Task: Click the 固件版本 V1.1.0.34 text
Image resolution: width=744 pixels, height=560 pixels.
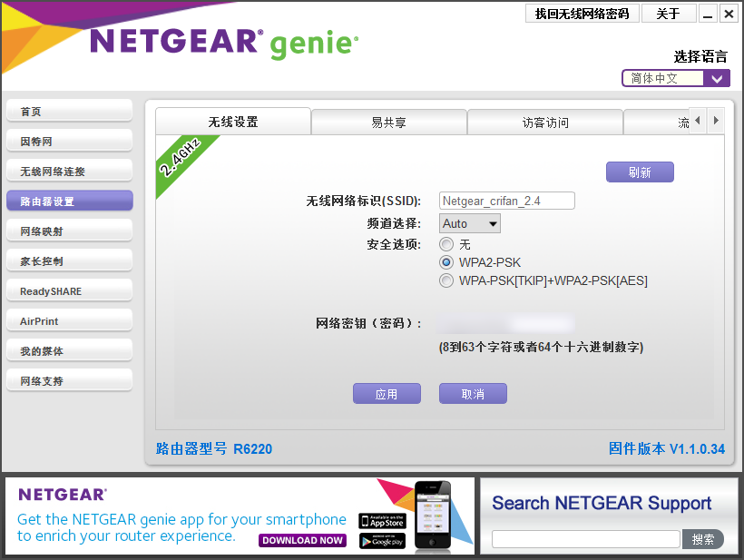Action: pyautogui.click(x=667, y=448)
